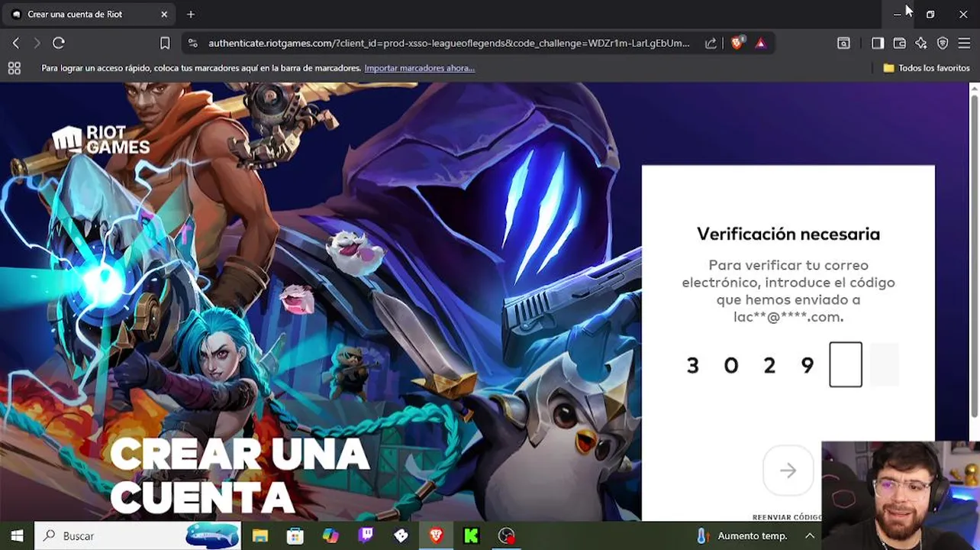Open site settings icon left of the URL

click(x=192, y=44)
